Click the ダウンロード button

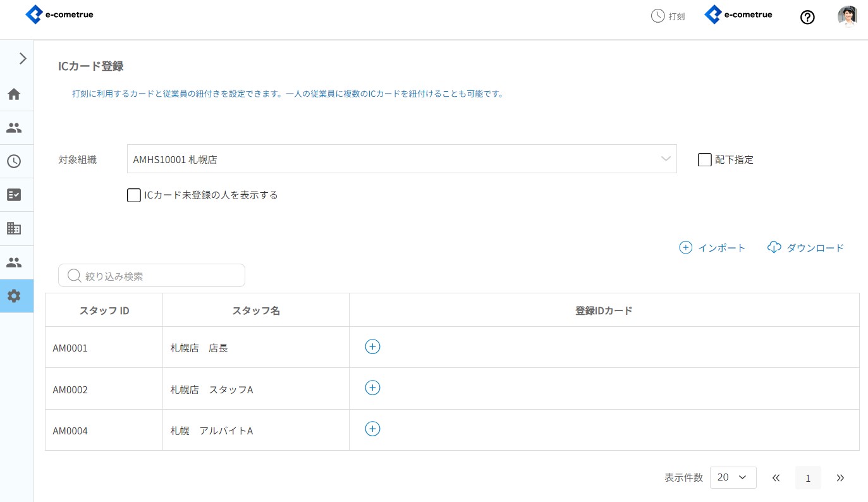tap(806, 248)
